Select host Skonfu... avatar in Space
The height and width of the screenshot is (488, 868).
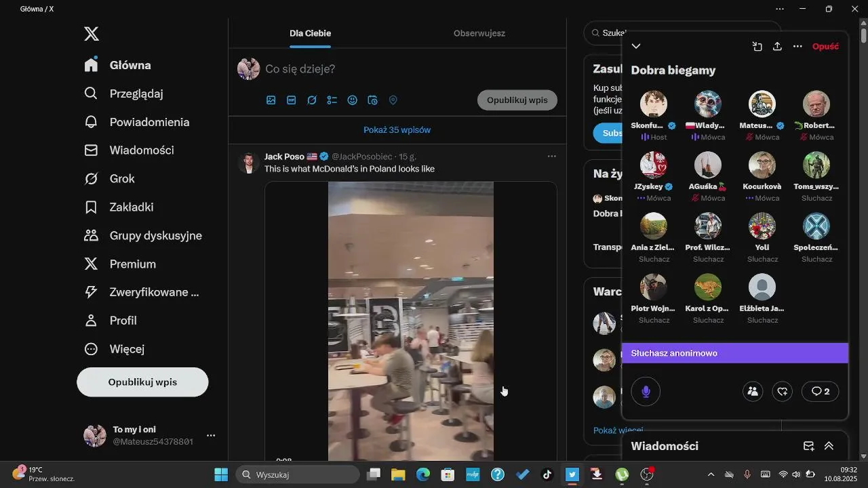(x=654, y=104)
